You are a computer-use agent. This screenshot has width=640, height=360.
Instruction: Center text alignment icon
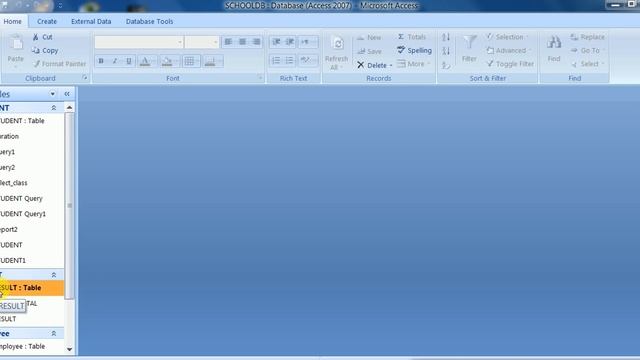[242, 42]
